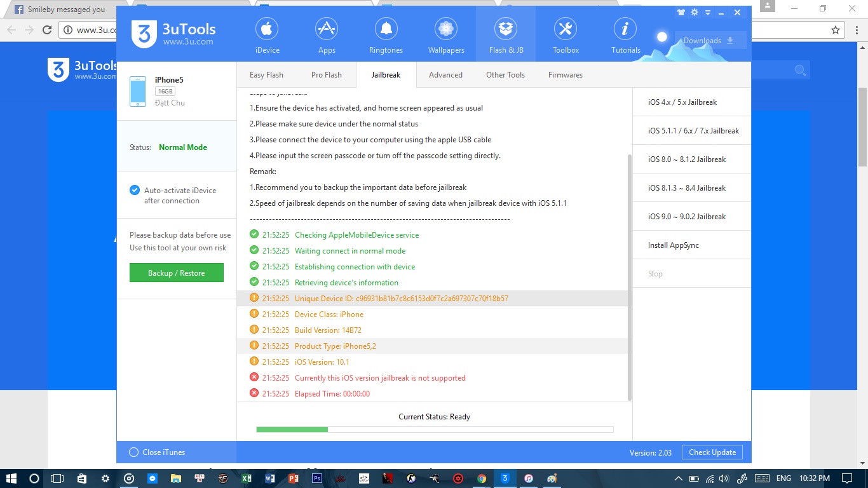The image size is (868, 488).
Task: Open the Windows Start menu
Action: coord(11,478)
